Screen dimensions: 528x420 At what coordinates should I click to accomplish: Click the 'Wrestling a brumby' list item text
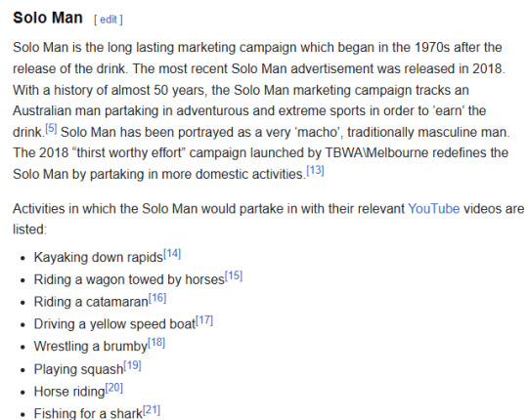click(91, 347)
